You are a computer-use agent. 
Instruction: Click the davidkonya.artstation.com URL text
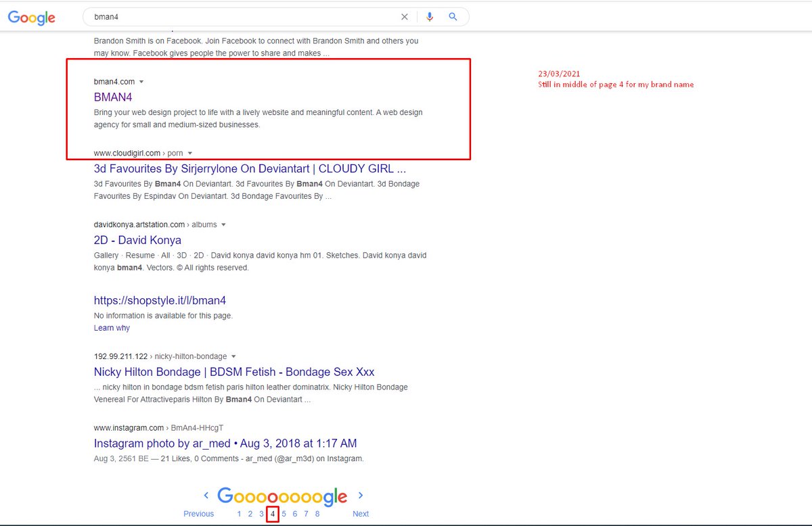pyautogui.click(x=139, y=224)
